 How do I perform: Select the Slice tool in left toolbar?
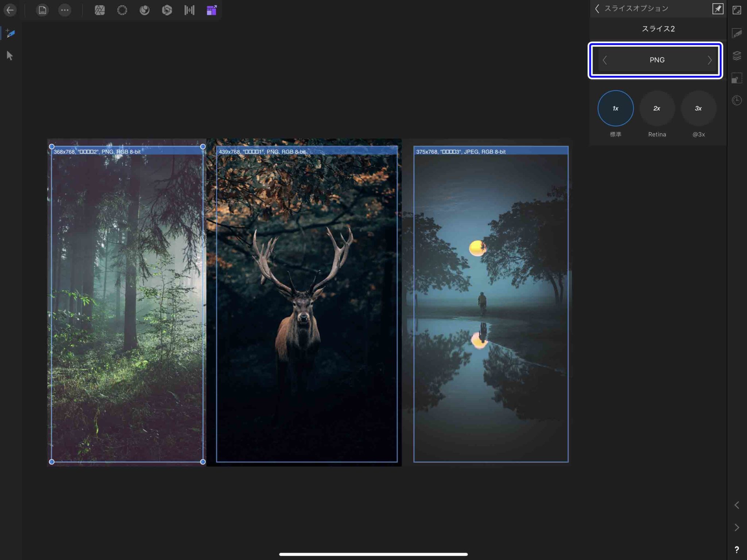[10, 33]
